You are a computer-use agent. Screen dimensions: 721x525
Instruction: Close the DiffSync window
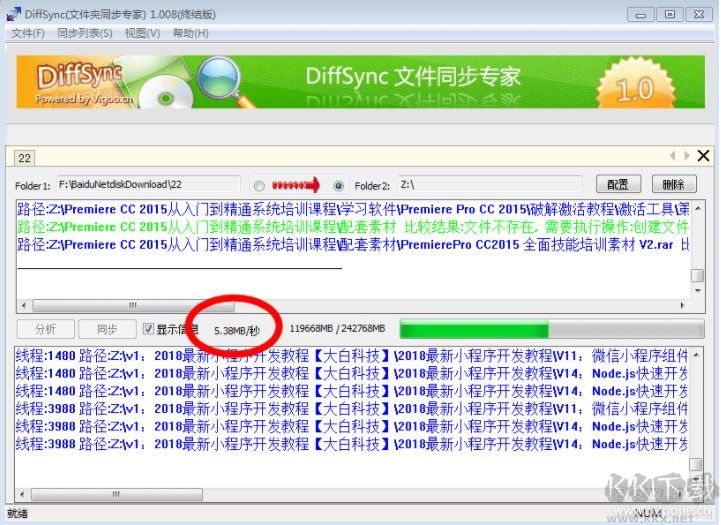pos(699,14)
